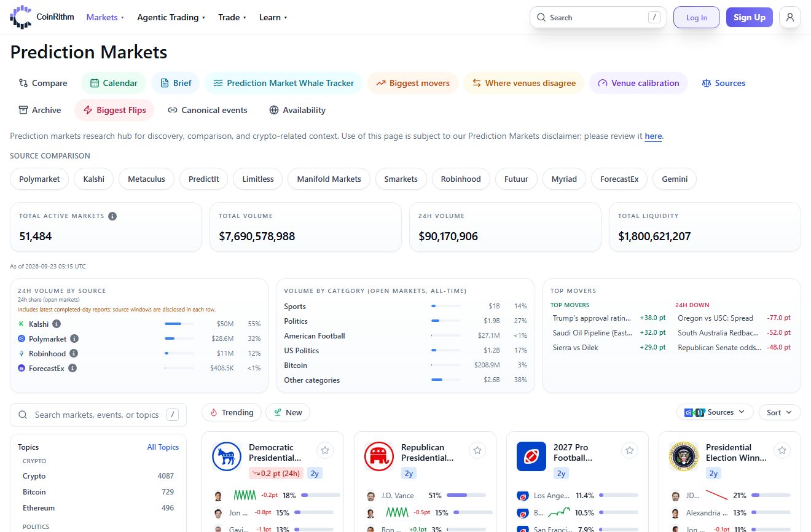Image resolution: width=811 pixels, height=532 pixels.
Task: Star the Democratic Presidential card
Action: [325, 450]
